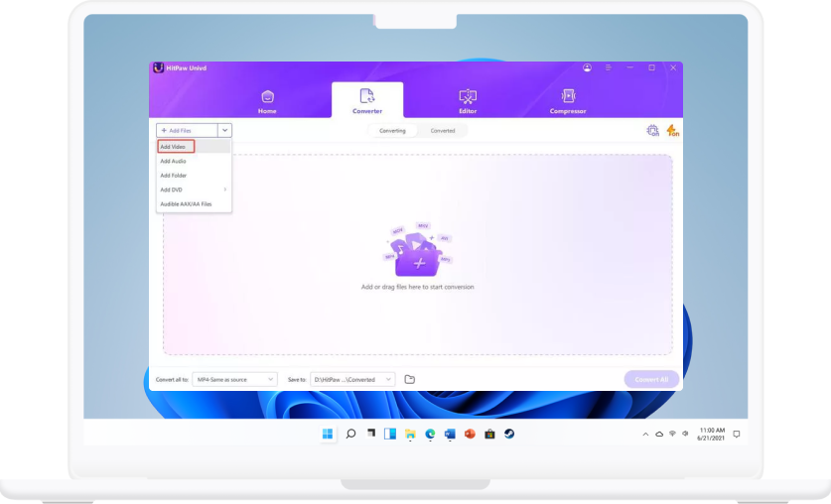Open the volume speaker tray icon
831x504 pixels.
click(685, 434)
